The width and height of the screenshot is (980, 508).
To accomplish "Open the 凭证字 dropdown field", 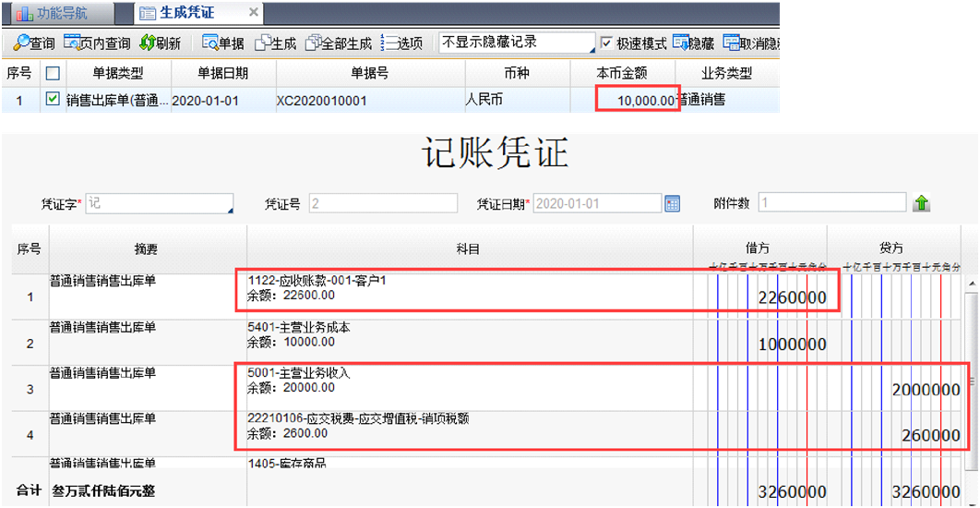I will [160, 203].
